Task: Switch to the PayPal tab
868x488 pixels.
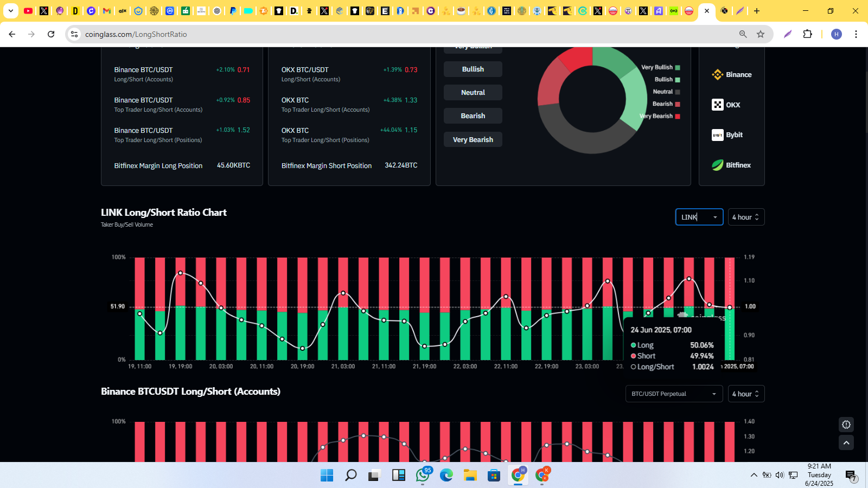Action: point(233,11)
